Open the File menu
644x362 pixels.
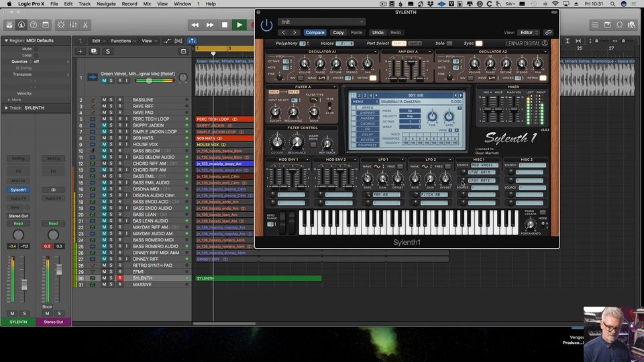pos(54,4)
